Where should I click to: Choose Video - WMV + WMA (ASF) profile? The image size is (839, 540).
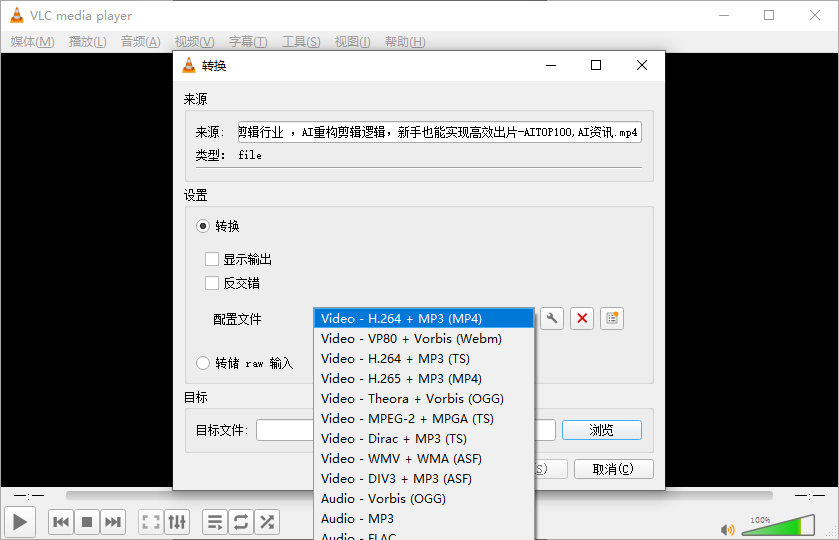424,459
